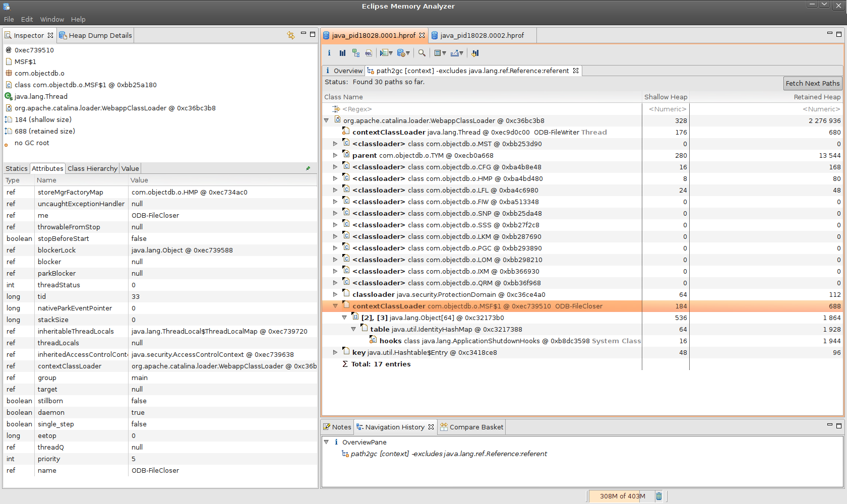Click the Fetch Next Paths button

[812, 83]
